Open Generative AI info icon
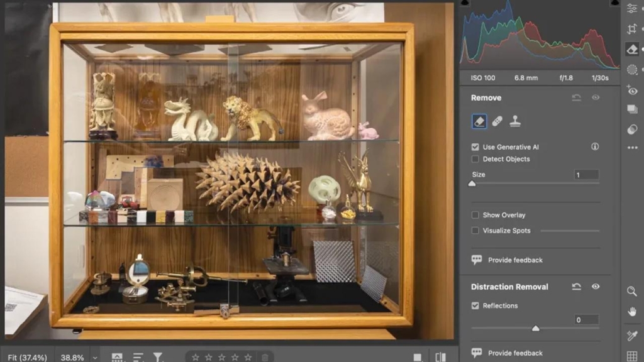This screenshot has width=644, height=362. (595, 146)
